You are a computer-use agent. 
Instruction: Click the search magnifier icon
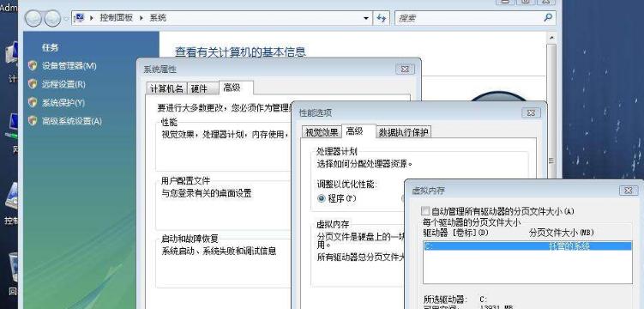[x=548, y=18]
